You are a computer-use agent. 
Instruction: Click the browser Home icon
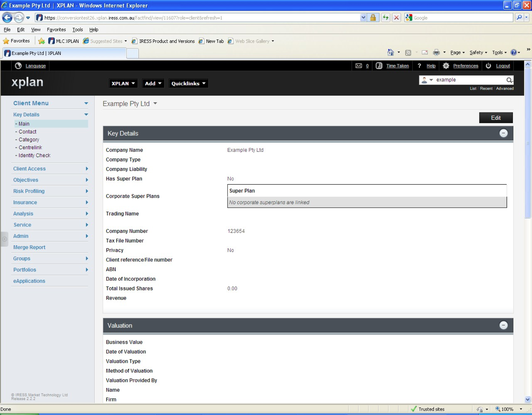pos(390,52)
